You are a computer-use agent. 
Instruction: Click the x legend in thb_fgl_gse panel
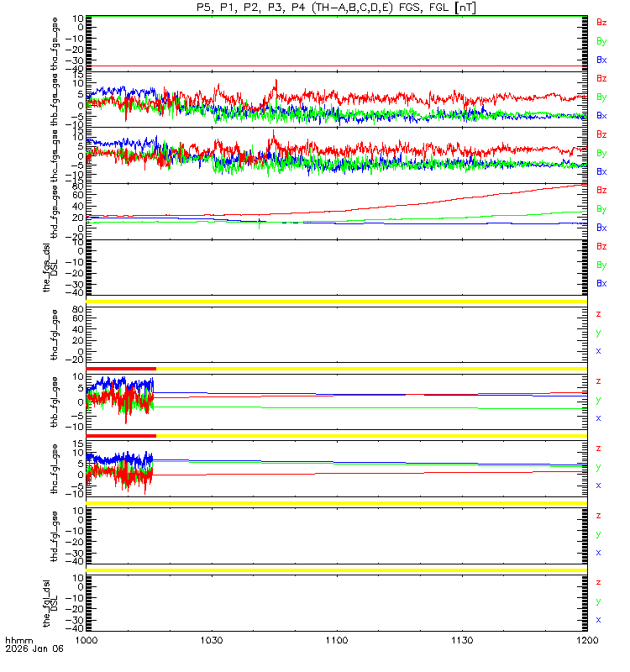point(598,418)
